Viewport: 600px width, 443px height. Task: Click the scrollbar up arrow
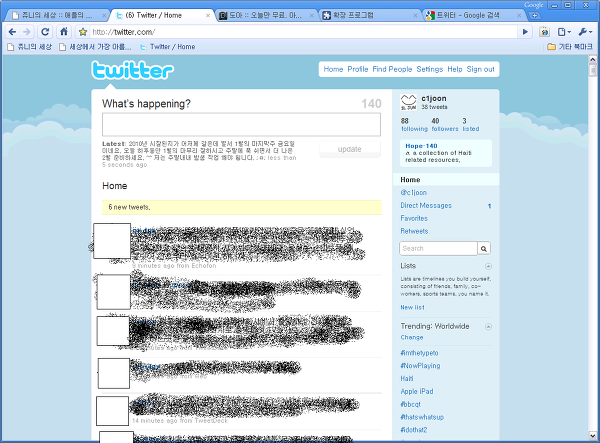pyautogui.click(x=593, y=59)
